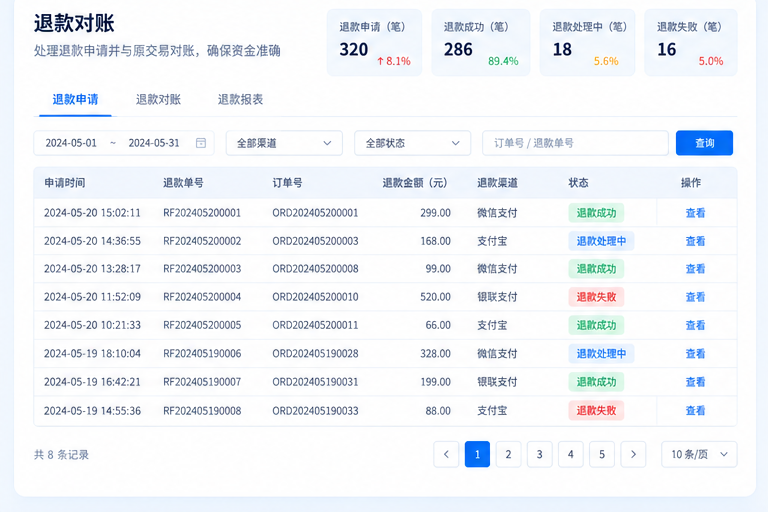
Task: Select pagination page 2
Action: coord(508,454)
